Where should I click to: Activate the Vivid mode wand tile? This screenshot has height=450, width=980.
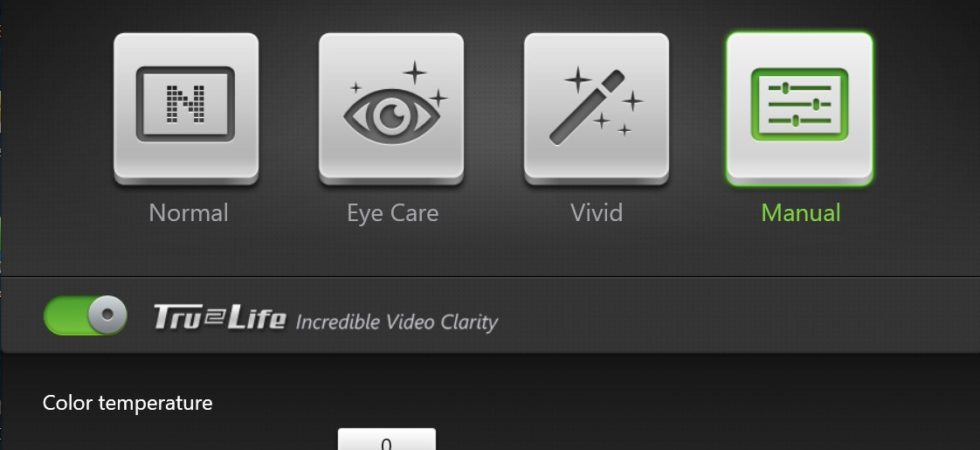(596, 109)
